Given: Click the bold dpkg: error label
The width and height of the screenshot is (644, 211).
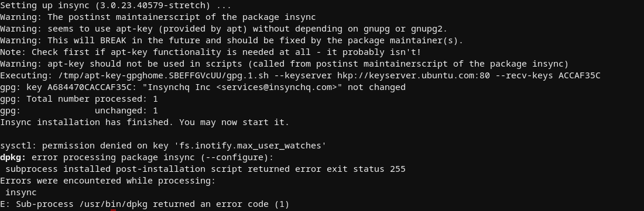Looking at the screenshot, I should click(13, 157).
